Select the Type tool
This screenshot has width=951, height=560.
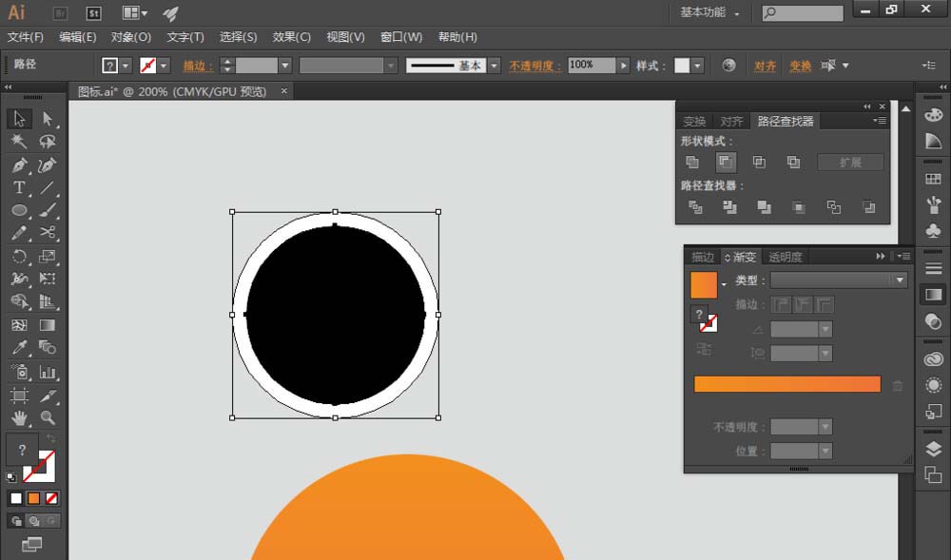19,188
